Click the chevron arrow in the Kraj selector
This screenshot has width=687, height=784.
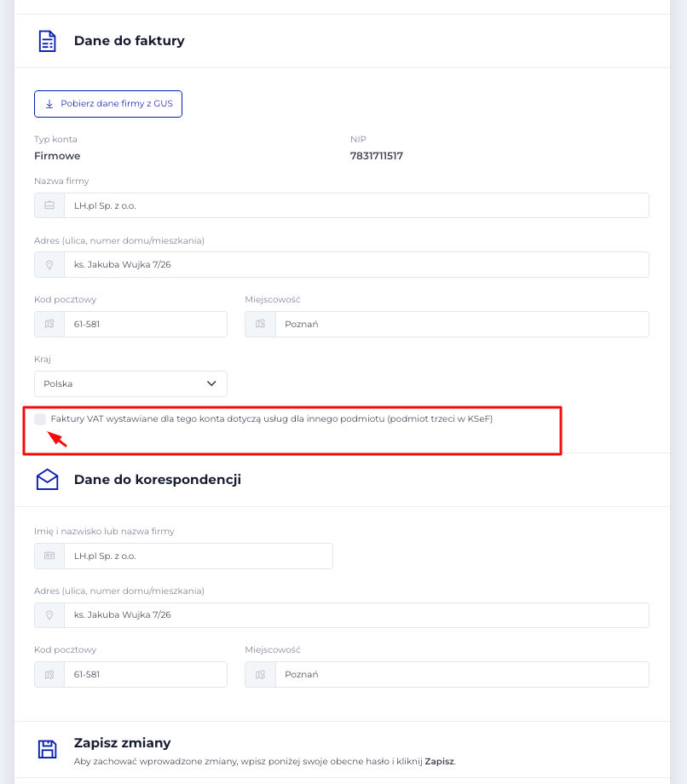pyautogui.click(x=212, y=383)
